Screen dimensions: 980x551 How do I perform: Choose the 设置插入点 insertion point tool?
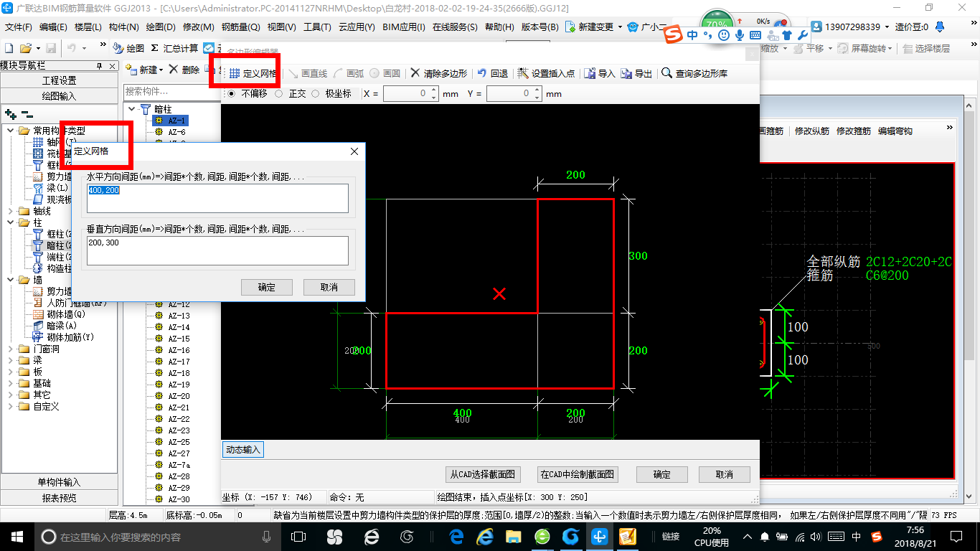(546, 73)
